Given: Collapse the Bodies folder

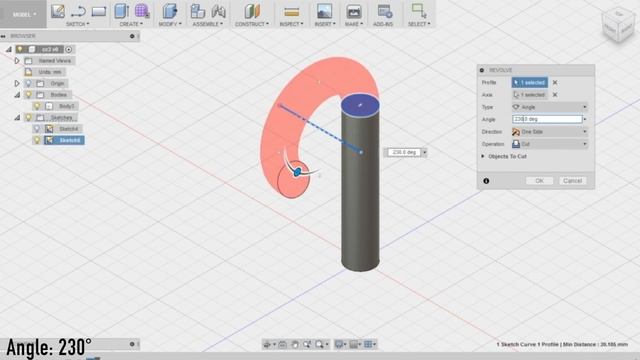Looking at the screenshot, I should (x=17, y=95).
